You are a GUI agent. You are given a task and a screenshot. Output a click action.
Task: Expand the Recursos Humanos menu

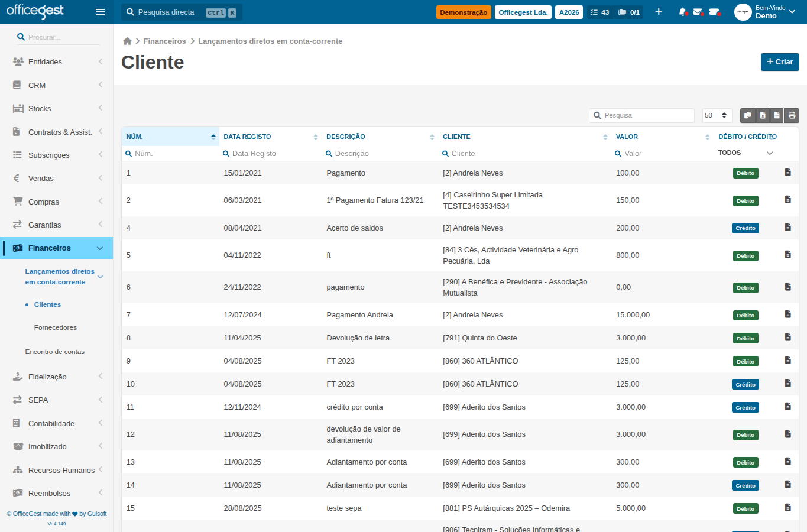click(x=56, y=470)
